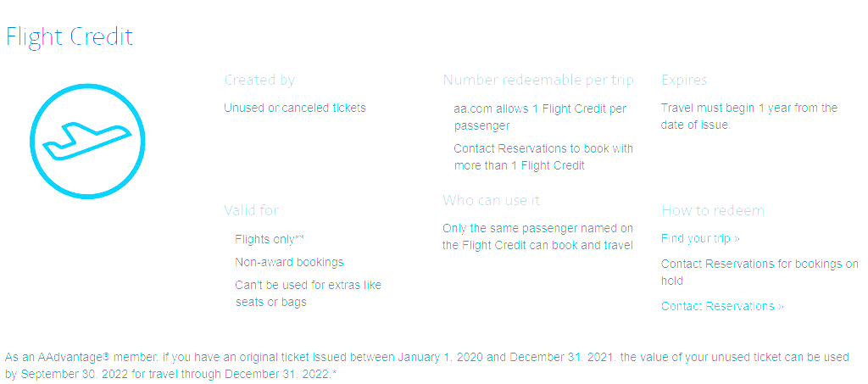Select the Created by heading
The image size is (868, 384).
pos(259,80)
